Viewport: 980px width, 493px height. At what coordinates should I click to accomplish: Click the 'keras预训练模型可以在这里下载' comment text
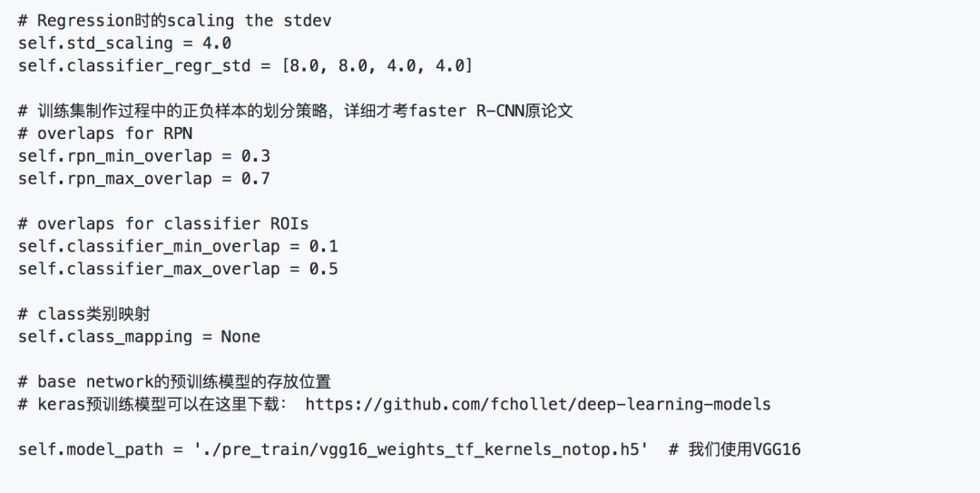coord(154,404)
